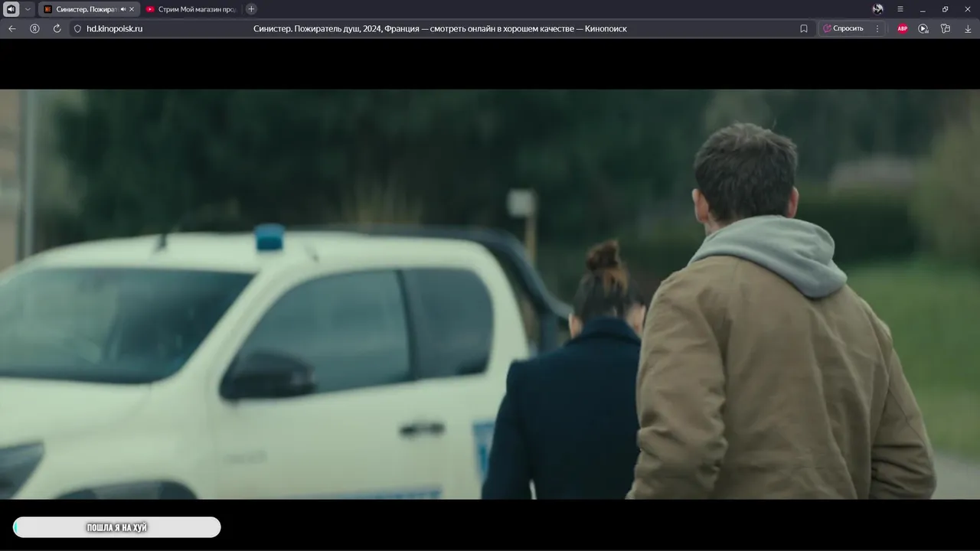Image resolution: width=980 pixels, height=551 pixels.
Task: Open the Спросить assistant button
Action: [x=843, y=28]
